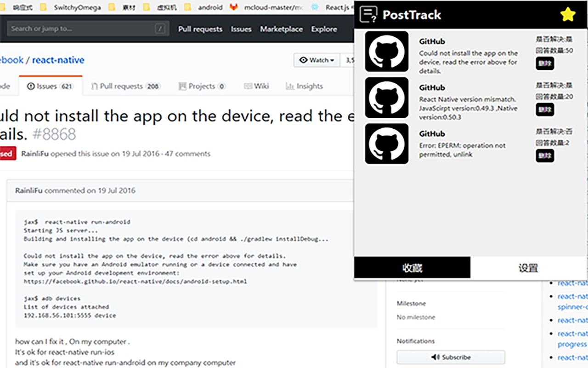The image size is (588, 368).
Task: Click the Insights tab graph icon
Action: coord(290,86)
